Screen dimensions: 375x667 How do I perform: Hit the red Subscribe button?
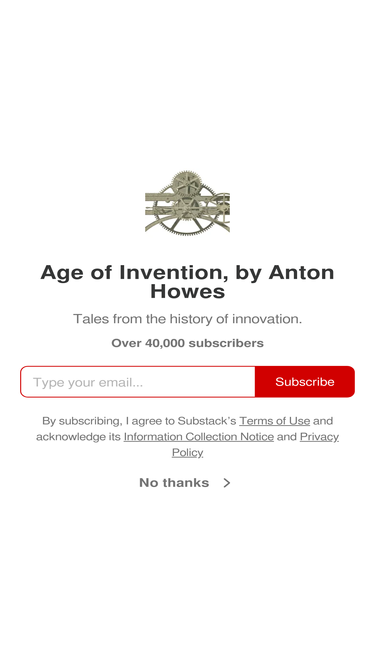tap(305, 382)
